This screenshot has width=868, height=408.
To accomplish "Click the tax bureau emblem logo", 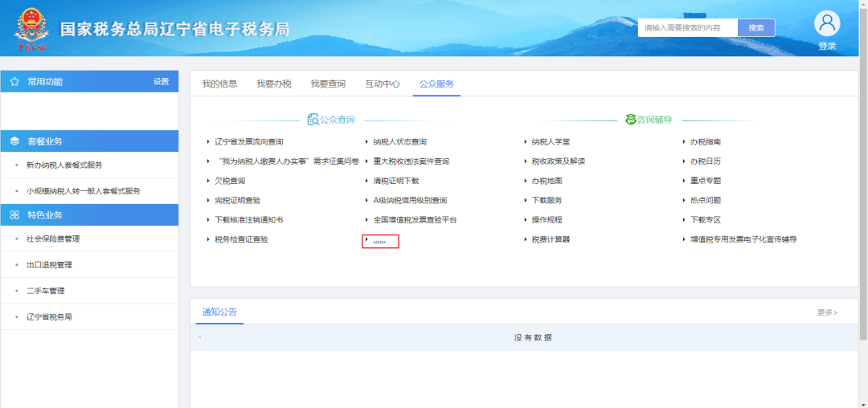I will pos(32,27).
